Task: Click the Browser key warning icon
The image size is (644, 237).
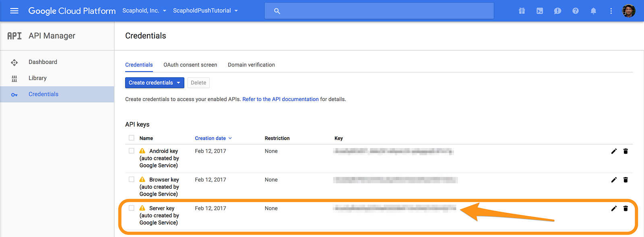Action: click(x=142, y=179)
